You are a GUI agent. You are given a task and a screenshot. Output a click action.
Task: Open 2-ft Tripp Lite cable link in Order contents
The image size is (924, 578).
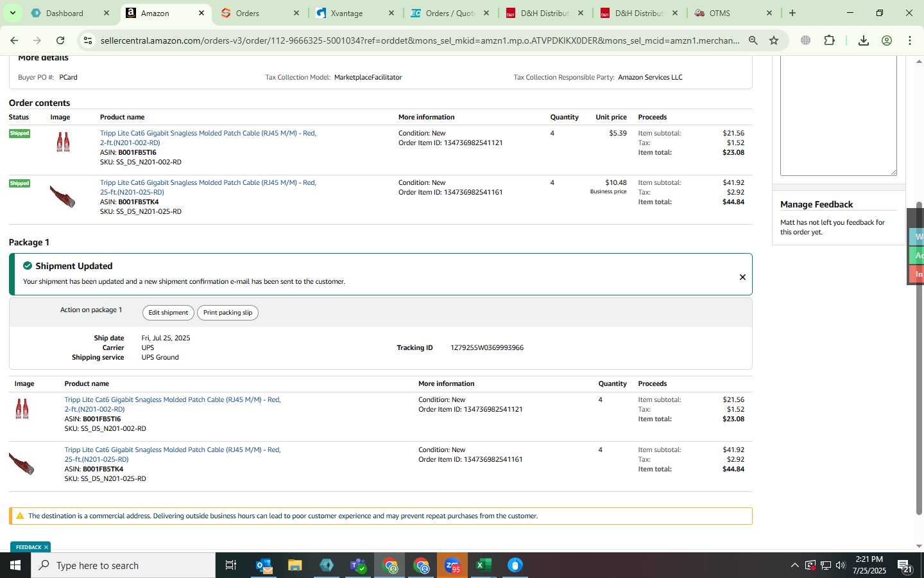(x=208, y=138)
